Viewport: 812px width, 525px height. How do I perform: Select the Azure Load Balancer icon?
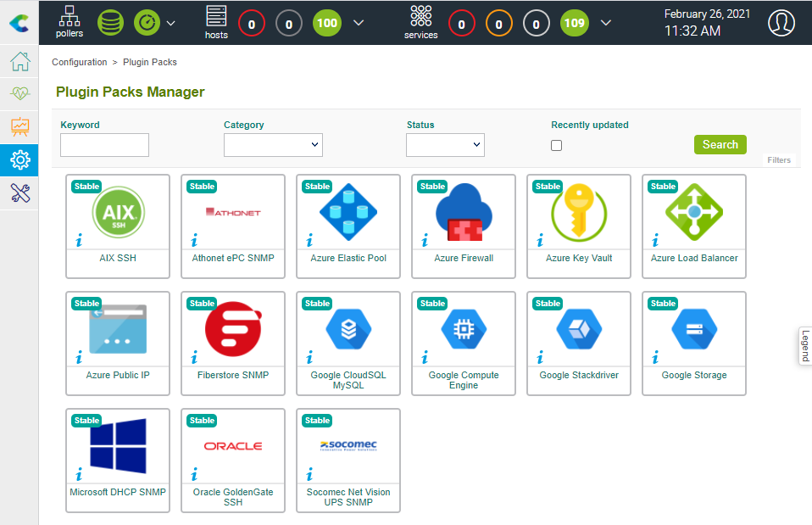(x=694, y=212)
